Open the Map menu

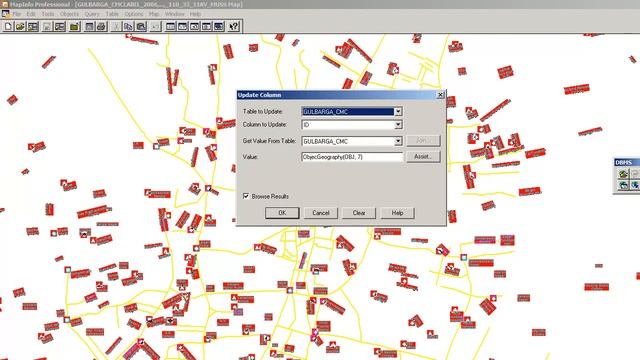[x=154, y=14]
